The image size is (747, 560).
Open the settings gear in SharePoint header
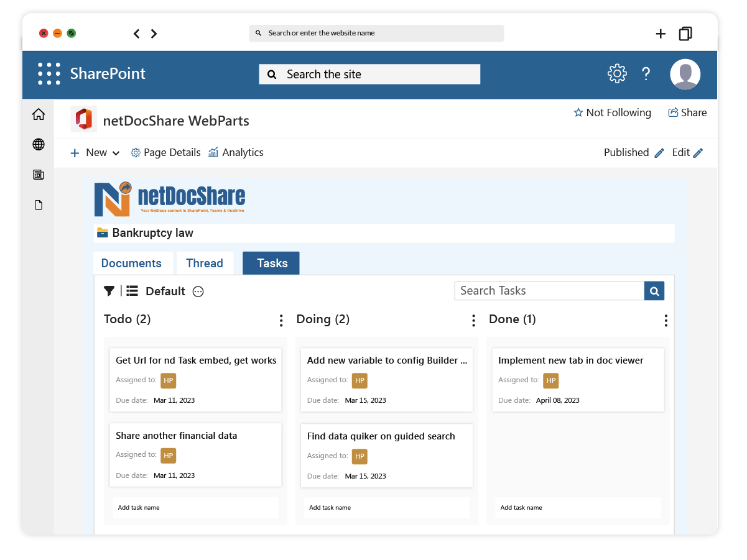[x=617, y=73]
